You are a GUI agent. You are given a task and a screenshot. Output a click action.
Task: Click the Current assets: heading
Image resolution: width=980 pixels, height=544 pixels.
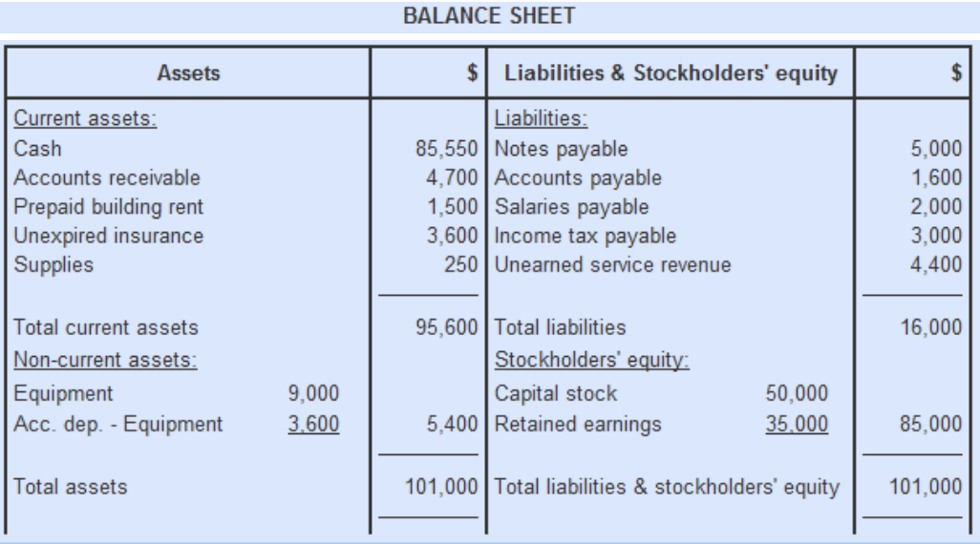click(85, 118)
